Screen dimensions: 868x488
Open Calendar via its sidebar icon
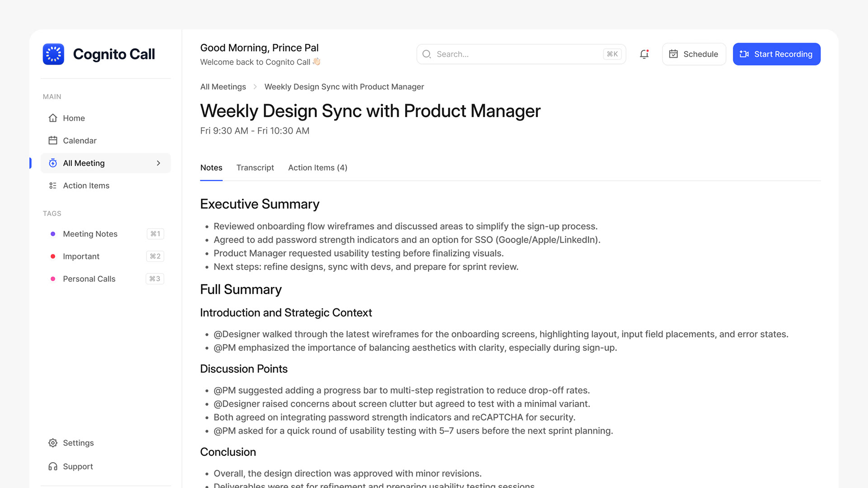[53, 141]
